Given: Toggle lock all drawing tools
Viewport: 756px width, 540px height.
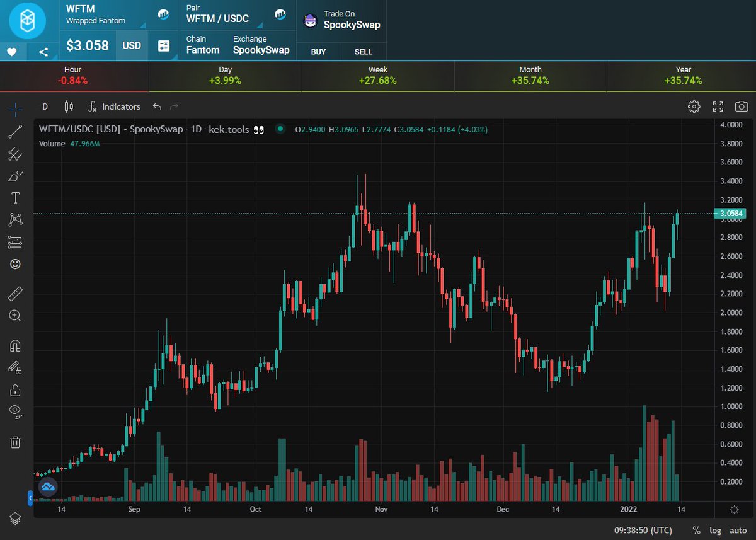Looking at the screenshot, I should tap(15, 390).
